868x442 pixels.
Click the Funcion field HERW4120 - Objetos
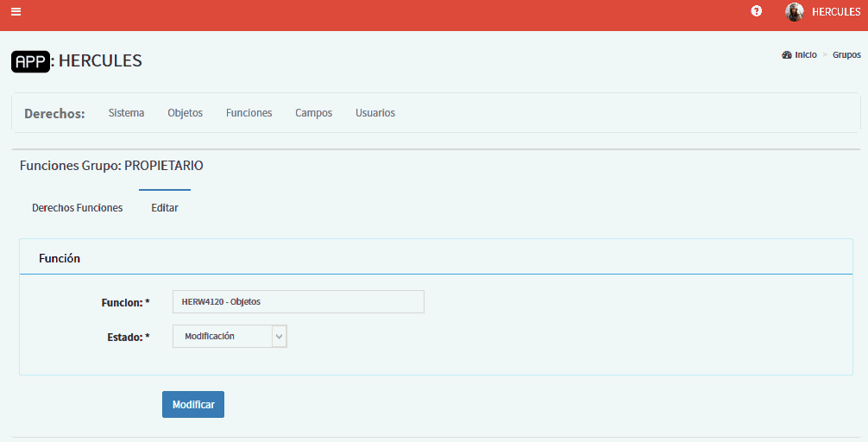(299, 302)
